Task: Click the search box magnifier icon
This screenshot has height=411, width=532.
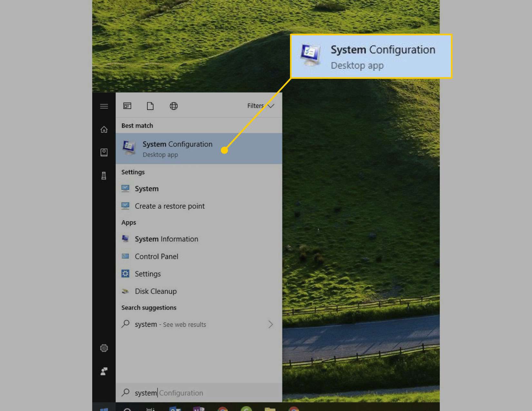Action: tap(125, 392)
